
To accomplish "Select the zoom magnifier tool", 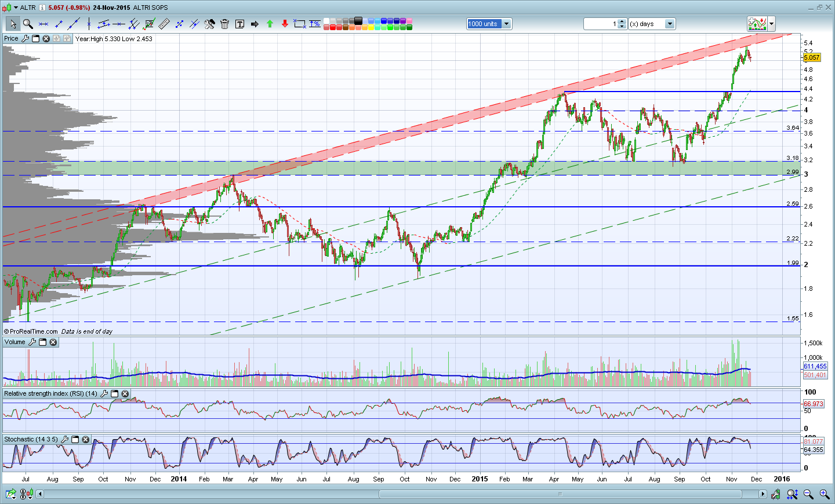I will coord(27,24).
